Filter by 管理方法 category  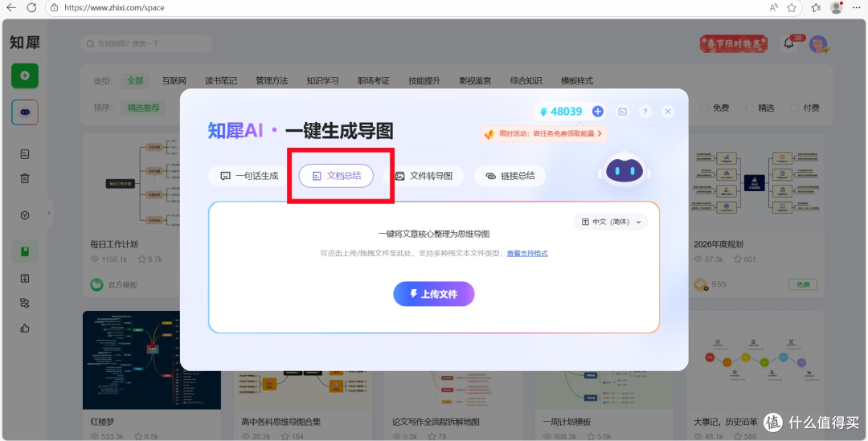[x=272, y=81]
